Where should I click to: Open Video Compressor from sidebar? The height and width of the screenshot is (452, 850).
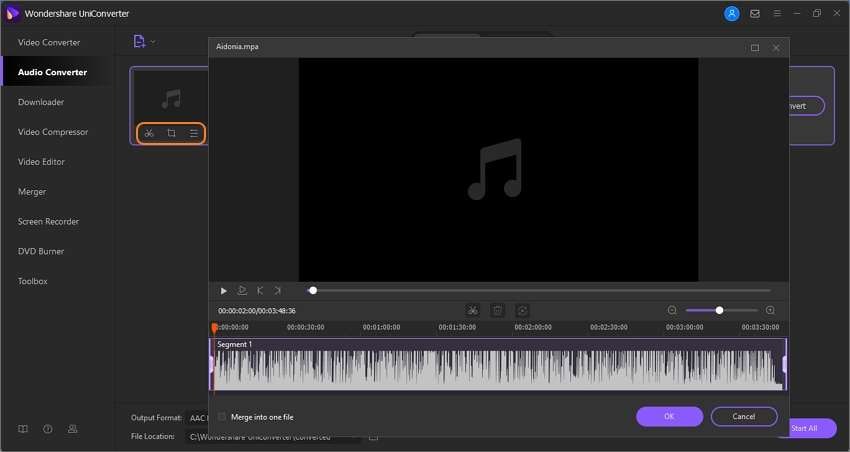[53, 132]
